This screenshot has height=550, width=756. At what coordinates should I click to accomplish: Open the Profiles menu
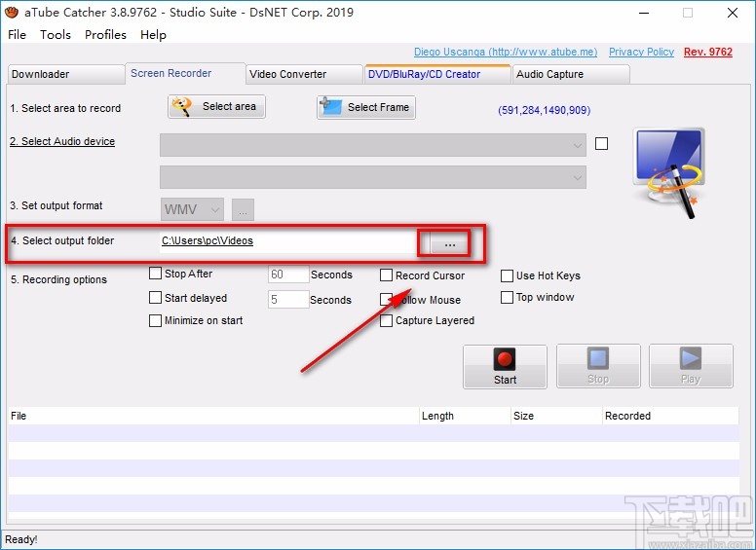[105, 35]
